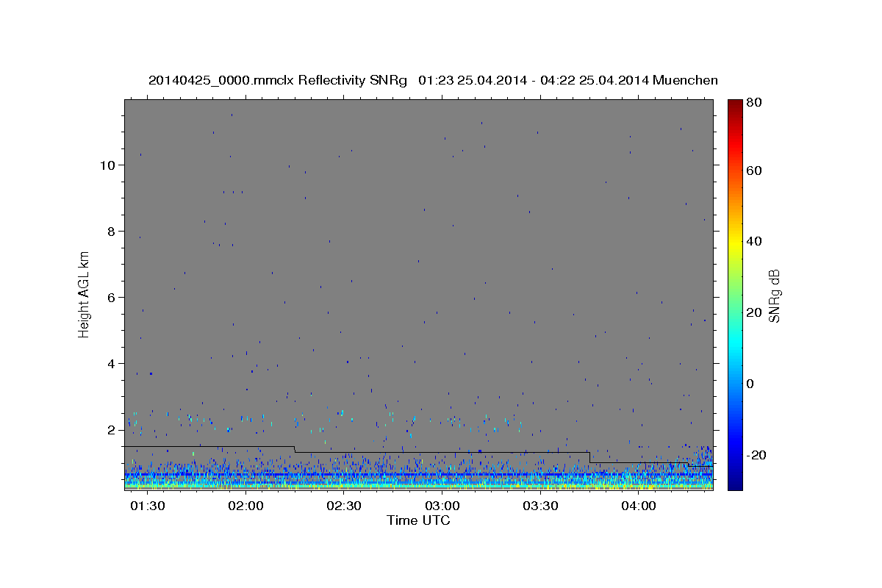Click the colorbar value 0
The image size is (882, 588).
point(751,384)
